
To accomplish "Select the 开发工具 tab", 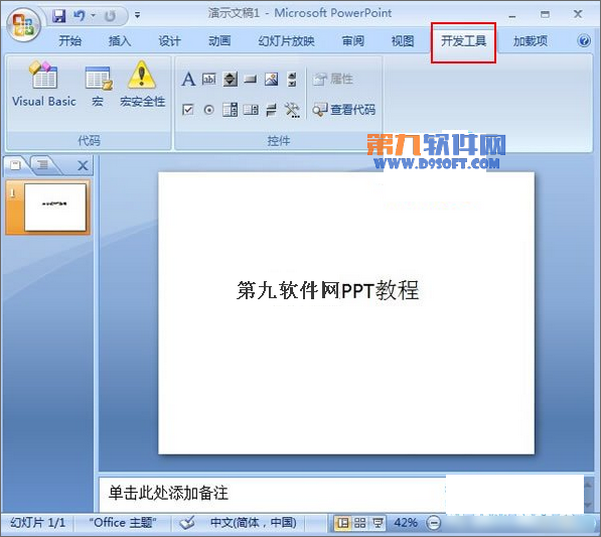I will 463,41.
